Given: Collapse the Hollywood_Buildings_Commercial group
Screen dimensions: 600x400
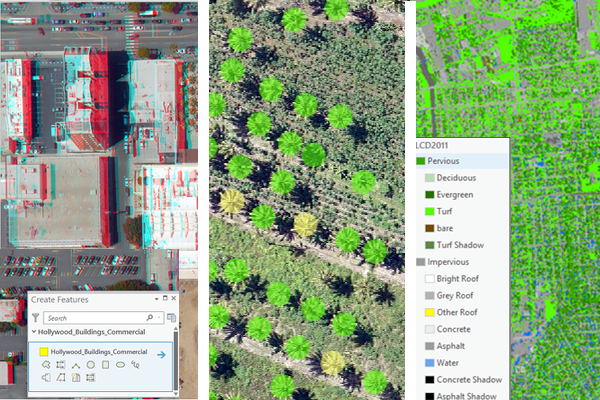Looking at the screenshot, I should [x=34, y=332].
